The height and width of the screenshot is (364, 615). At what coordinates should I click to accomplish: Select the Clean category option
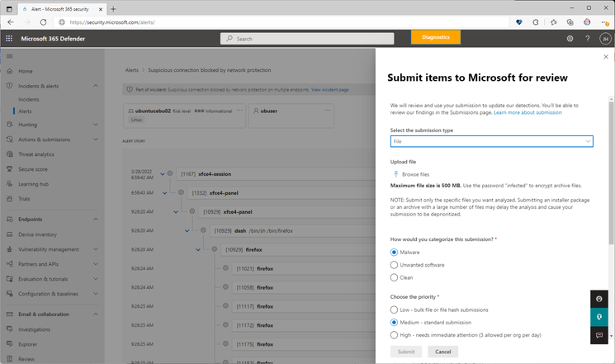[x=394, y=277]
